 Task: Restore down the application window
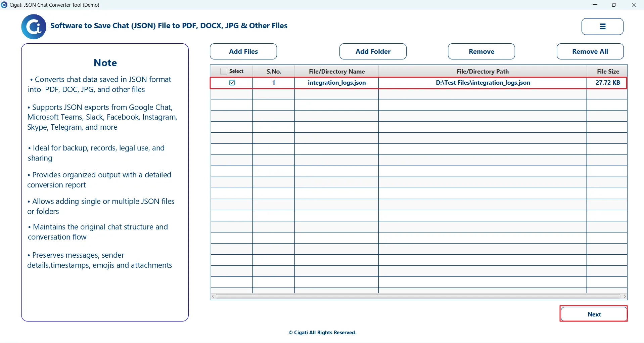coord(614,5)
